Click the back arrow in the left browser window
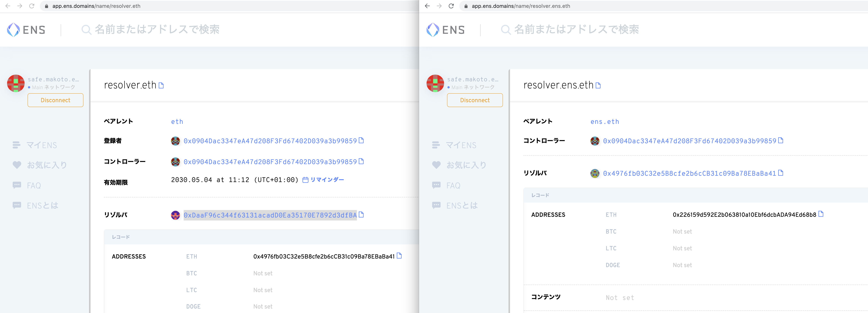Image resolution: width=868 pixels, height=313 pixels. click(8, 6)
